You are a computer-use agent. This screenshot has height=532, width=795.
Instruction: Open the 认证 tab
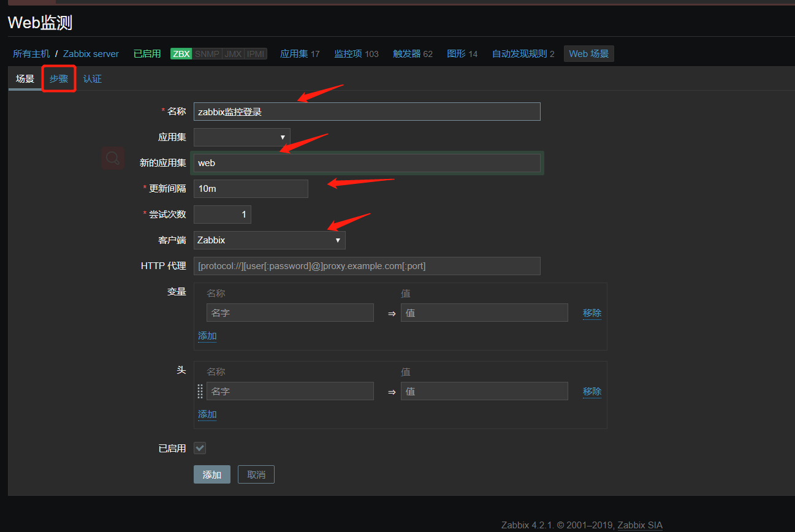93,79
